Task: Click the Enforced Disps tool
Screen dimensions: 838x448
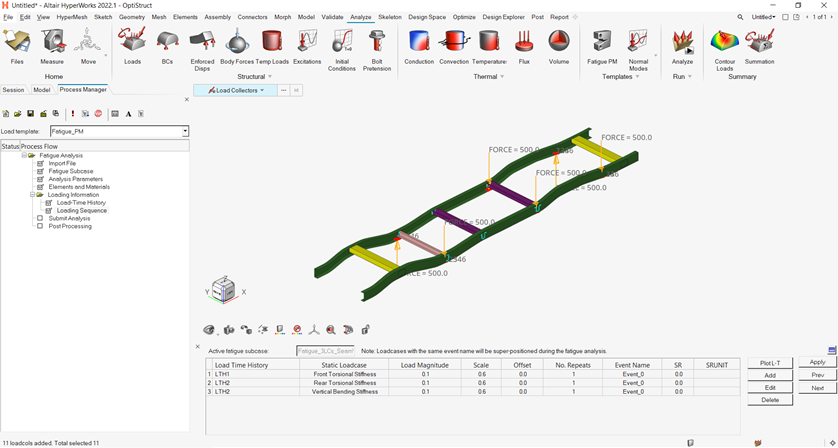Action: coord(202,45)
